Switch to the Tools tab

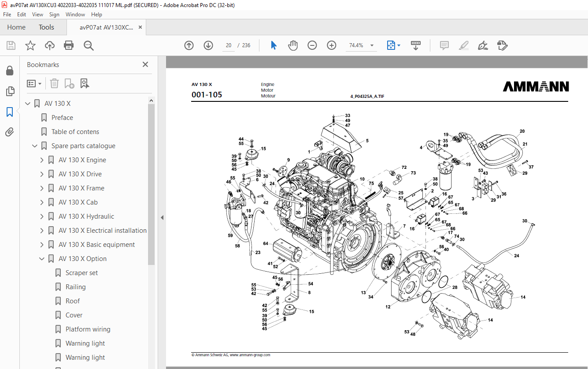tap(46, 27)
